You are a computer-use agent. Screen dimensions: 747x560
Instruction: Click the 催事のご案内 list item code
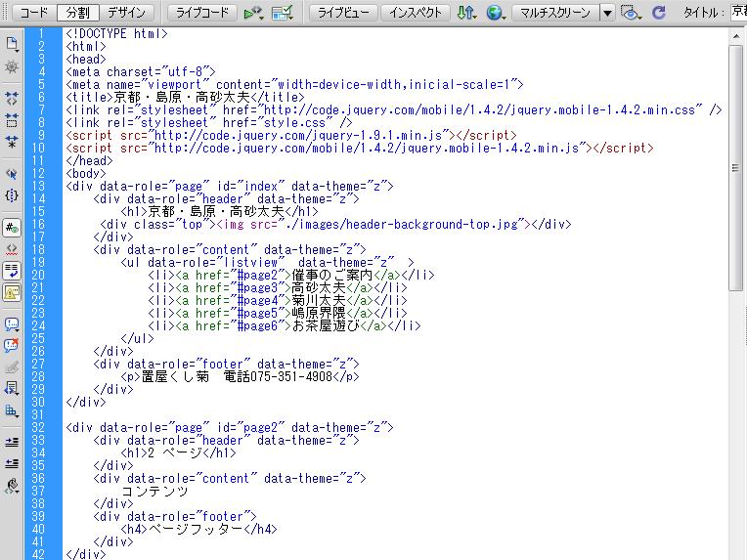291,275
